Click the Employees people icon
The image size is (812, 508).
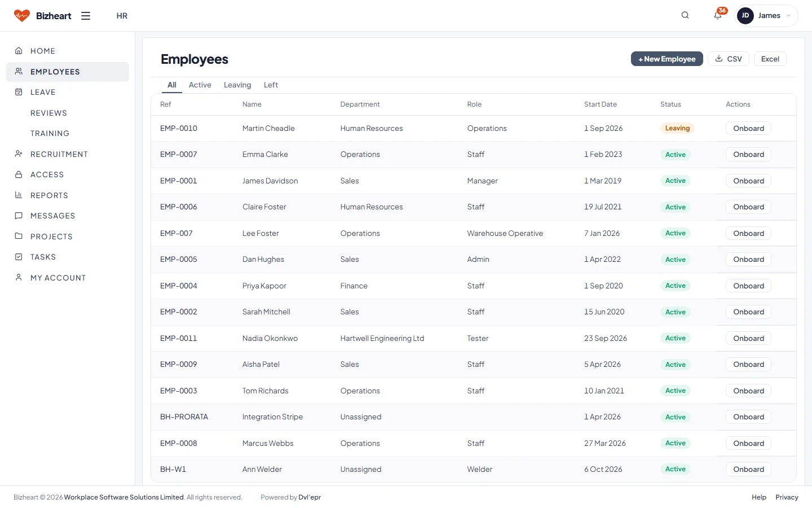click(19, 72)
